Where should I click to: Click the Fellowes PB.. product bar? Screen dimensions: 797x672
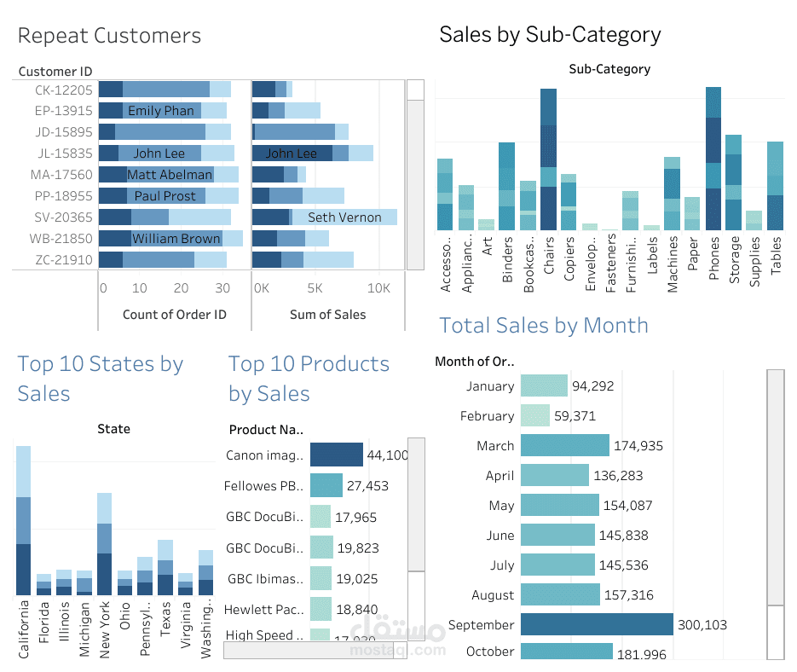click(x=328, y=485)
